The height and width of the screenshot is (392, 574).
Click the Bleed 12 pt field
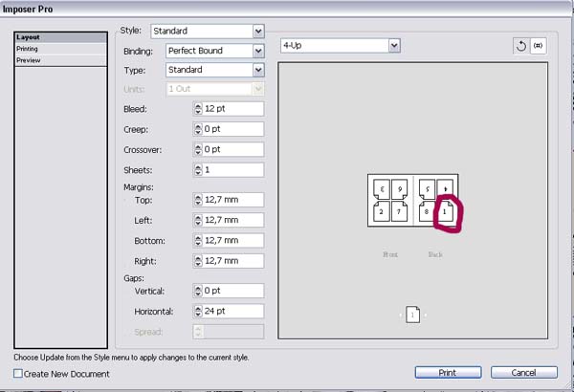tap(233, 109)
